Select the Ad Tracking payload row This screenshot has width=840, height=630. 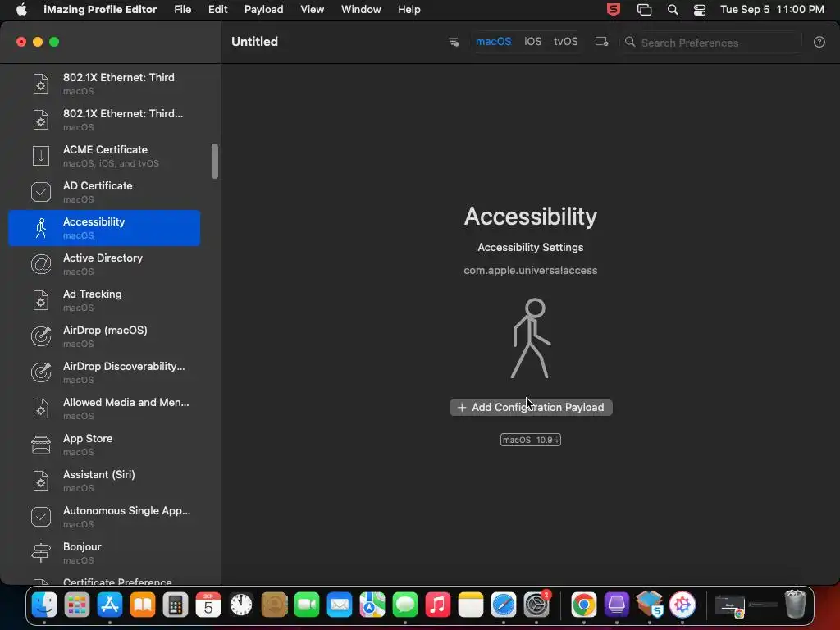coord(104,300)
